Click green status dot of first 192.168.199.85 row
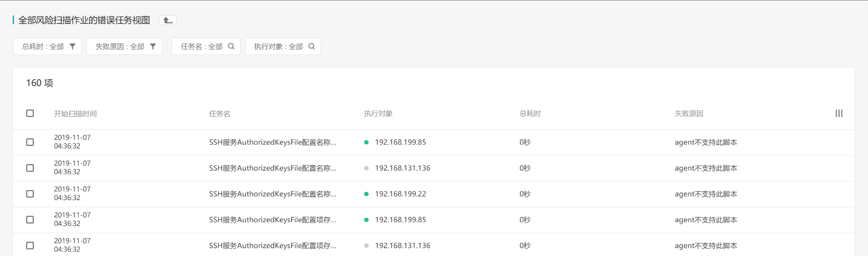The height and width of the screenshot is (256, 868). point(366,142)
